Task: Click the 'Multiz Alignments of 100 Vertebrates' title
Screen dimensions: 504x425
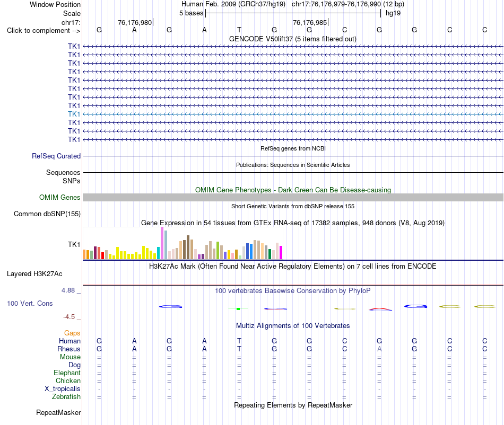Action: tap(293, 326)
